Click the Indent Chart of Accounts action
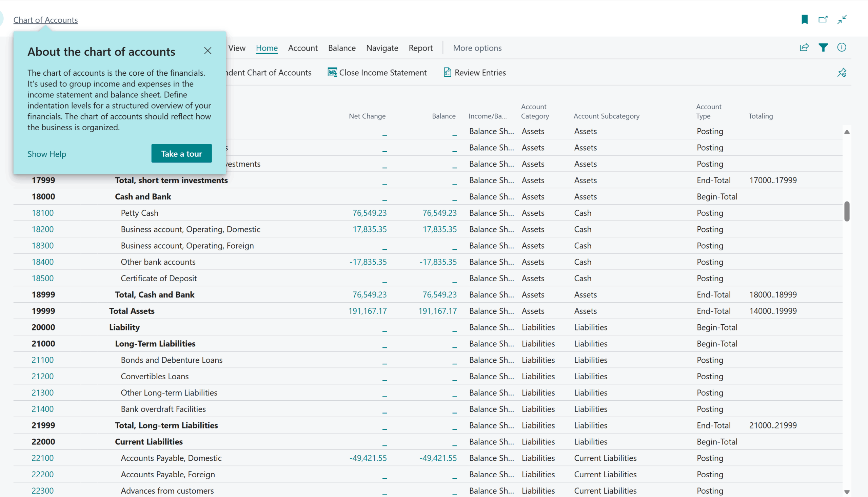 [x=269, y=72]
